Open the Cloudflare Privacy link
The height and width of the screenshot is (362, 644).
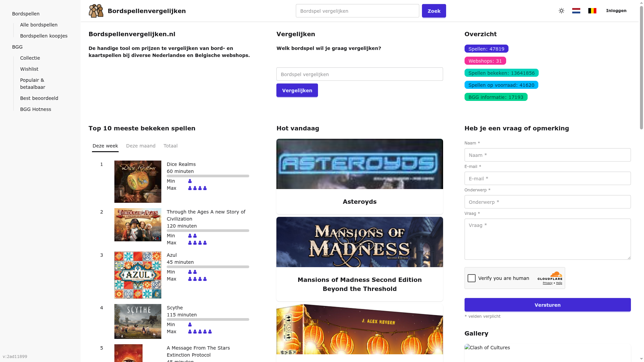[x=547, y=283]
